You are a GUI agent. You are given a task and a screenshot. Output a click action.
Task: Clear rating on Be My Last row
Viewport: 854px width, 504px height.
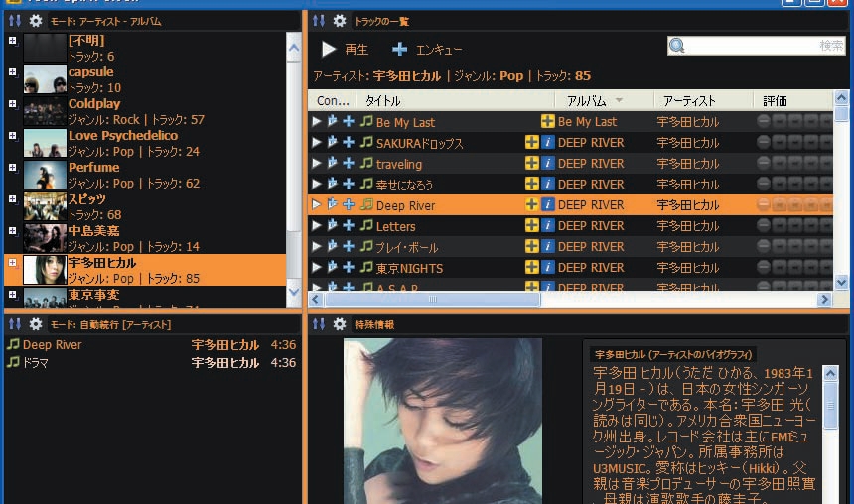click(764, 121)
